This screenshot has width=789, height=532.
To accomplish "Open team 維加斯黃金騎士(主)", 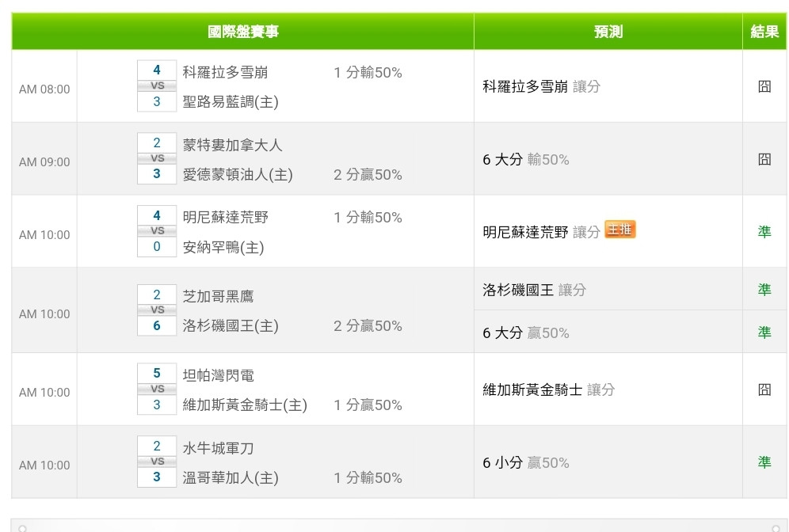I will tap(245, 405).
